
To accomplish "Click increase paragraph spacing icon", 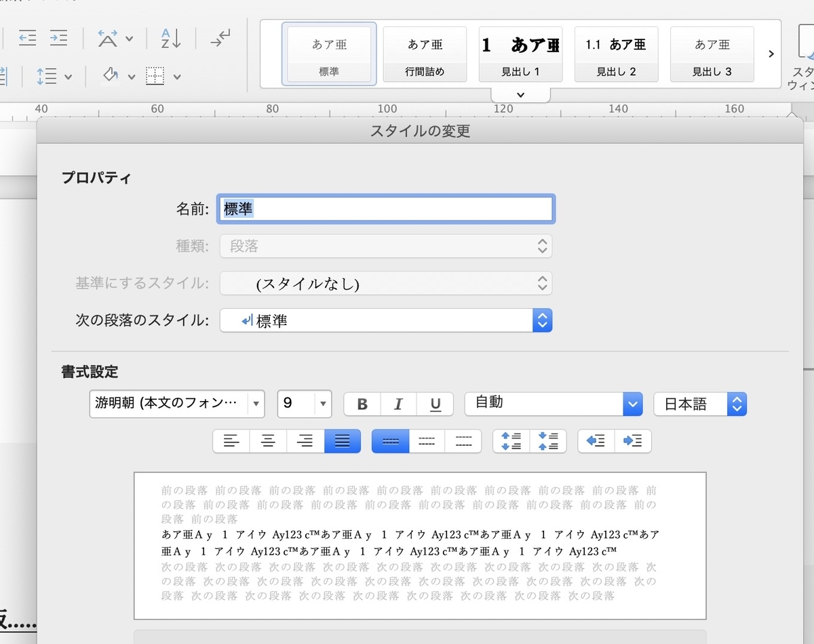I will (511, 441).
